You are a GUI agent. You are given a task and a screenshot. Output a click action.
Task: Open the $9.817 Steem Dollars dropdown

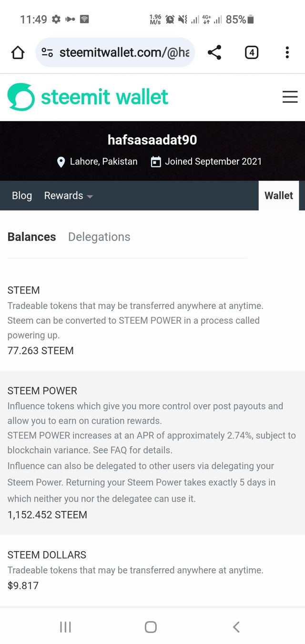click(x=23, y=585)
